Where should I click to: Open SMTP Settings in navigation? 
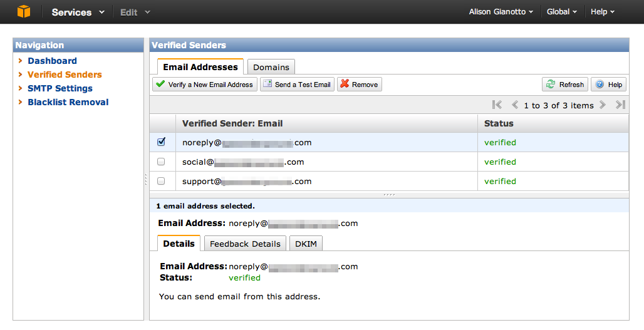tap(60, 88)
